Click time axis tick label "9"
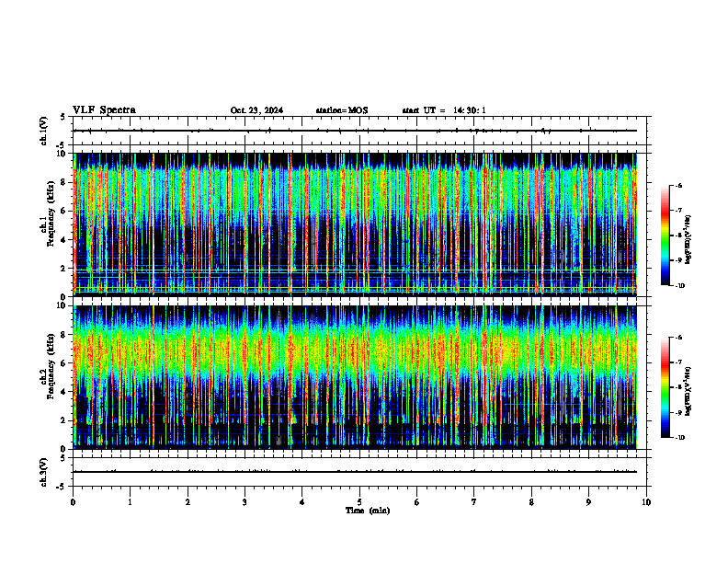 pos(588,502)
